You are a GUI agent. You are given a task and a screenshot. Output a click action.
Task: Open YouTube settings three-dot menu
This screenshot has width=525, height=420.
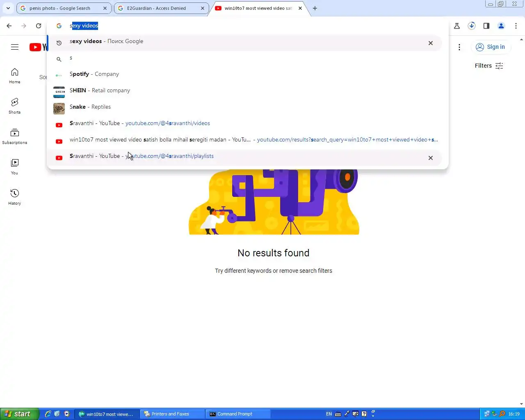click(x=459, y=47)
